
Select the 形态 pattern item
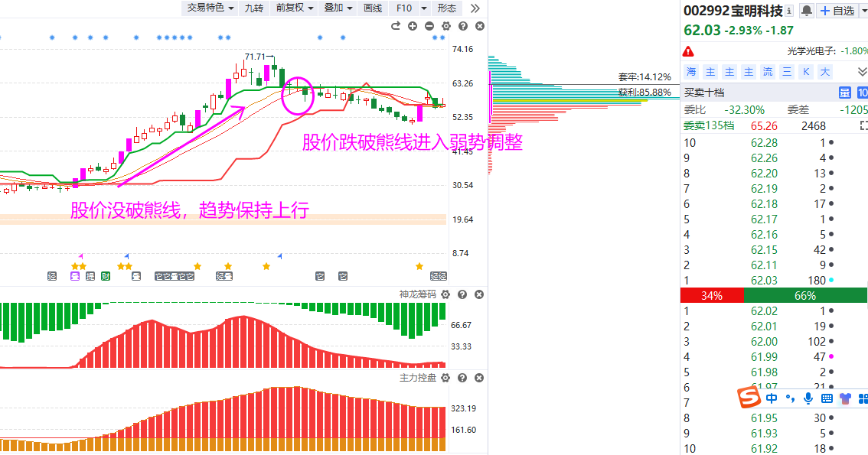(447, 8)
